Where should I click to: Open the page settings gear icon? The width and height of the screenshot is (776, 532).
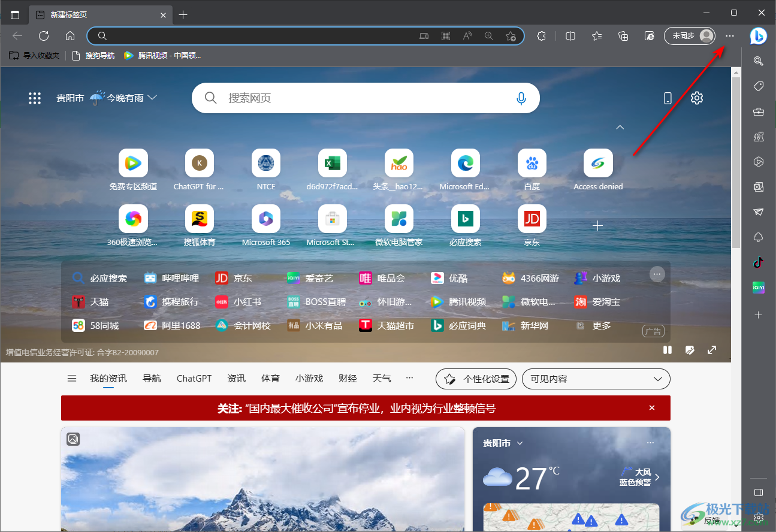[696, 98]
